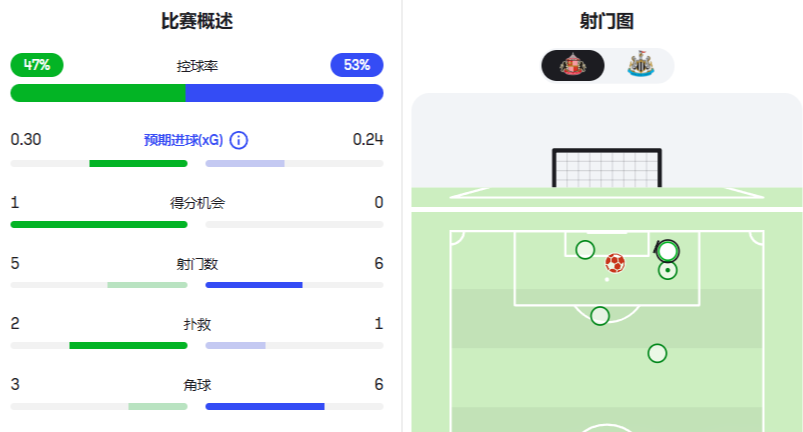The height and width of the screenshot is (432, 803).
Task: Click the shot marker with center dot
Action: [668, 270]
